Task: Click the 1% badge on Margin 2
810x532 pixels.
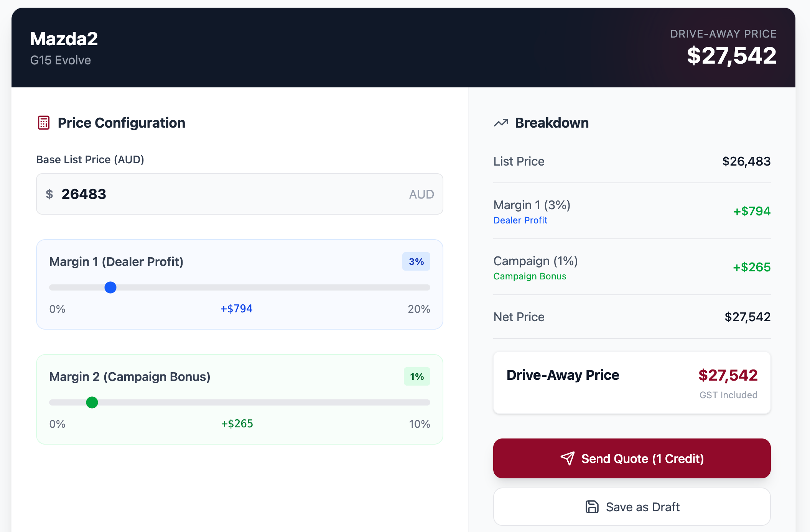Action: click(417, 377)
